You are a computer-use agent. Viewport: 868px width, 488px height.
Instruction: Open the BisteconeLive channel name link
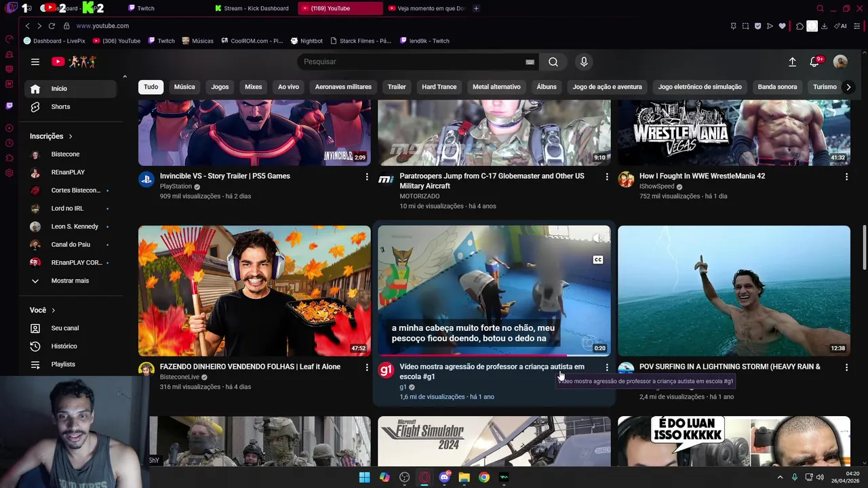click(x=180, y=377)
